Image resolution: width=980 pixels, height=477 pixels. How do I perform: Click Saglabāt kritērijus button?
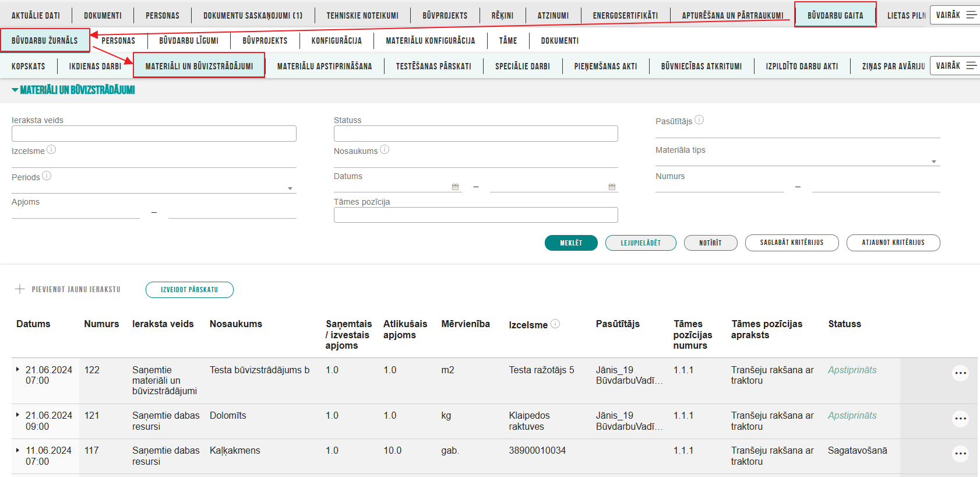792,243
